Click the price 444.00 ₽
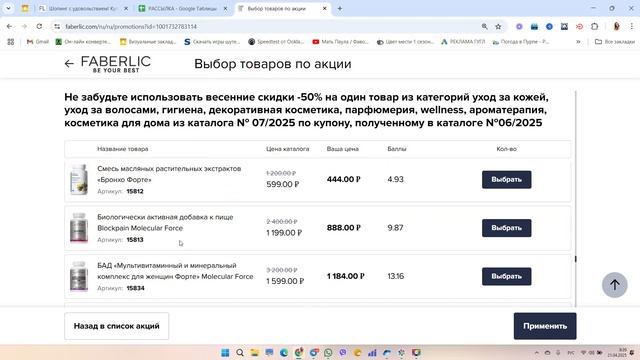Screen dimensions: 640x360 [344, 179]
